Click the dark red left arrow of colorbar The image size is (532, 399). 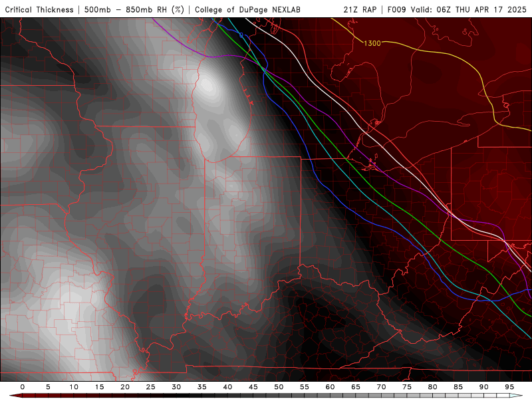(x=15, y=396)
